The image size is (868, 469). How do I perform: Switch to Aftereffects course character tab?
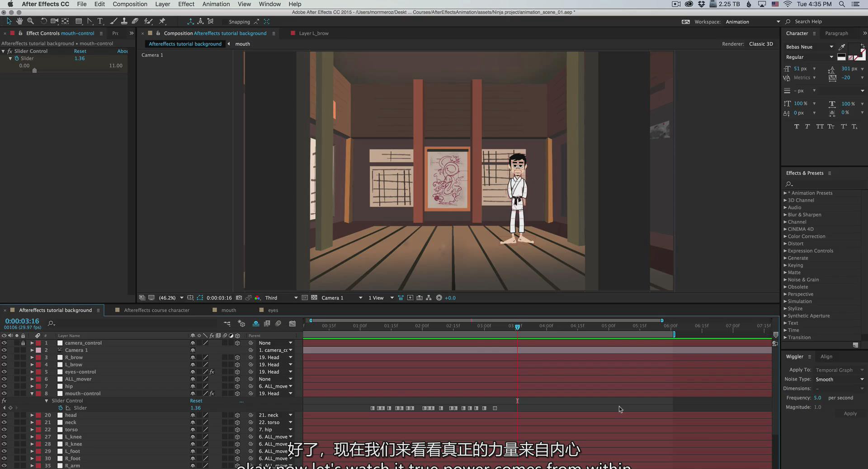(156, 310)
